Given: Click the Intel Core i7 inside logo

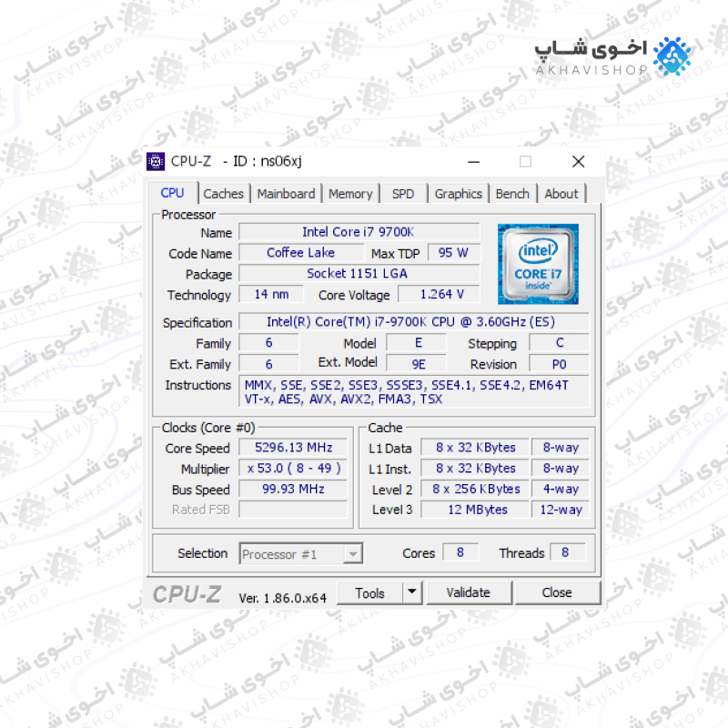Looking at the screenshot, I should click(x=538, y=264).
